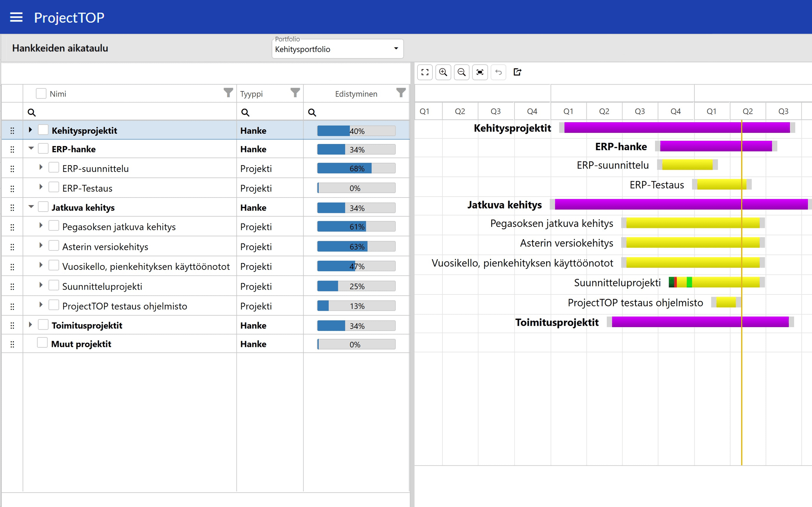Click the undo arrow icon
812x507 pixels.
498,72
